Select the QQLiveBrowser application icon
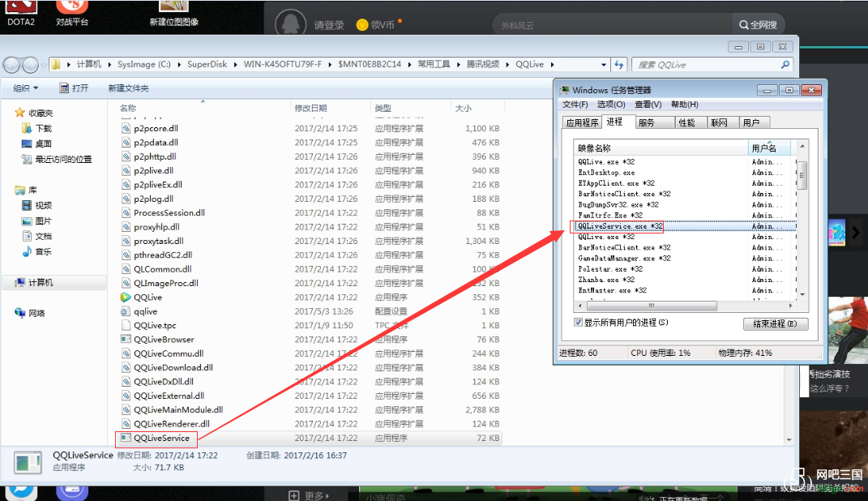 pos(126,340)
